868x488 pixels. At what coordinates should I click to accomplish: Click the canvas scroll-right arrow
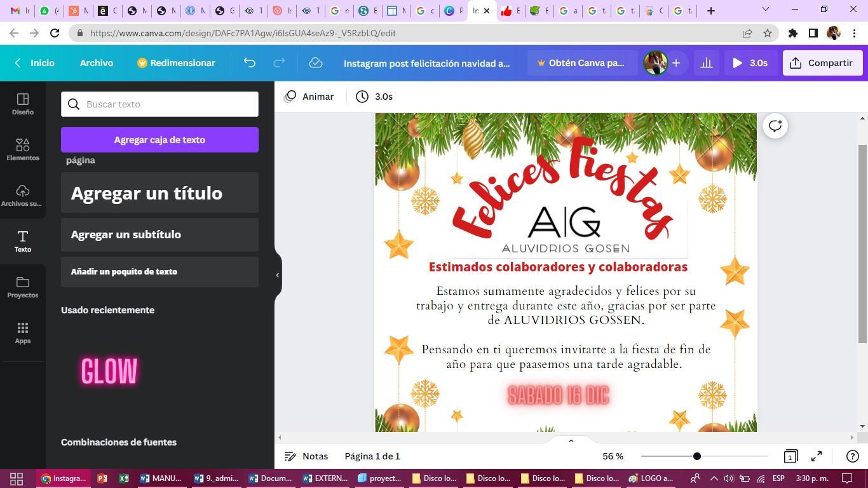coord(852,437)
